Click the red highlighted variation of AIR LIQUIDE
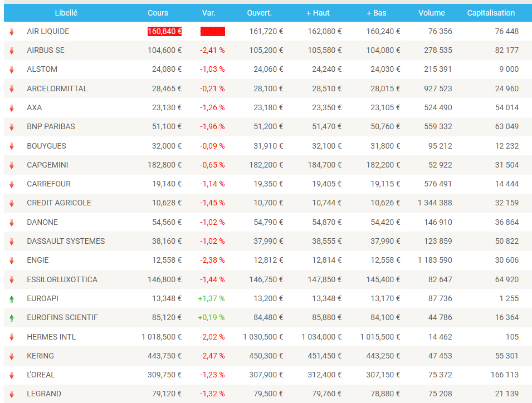This screenshot has width=532, height=403. 213,31
